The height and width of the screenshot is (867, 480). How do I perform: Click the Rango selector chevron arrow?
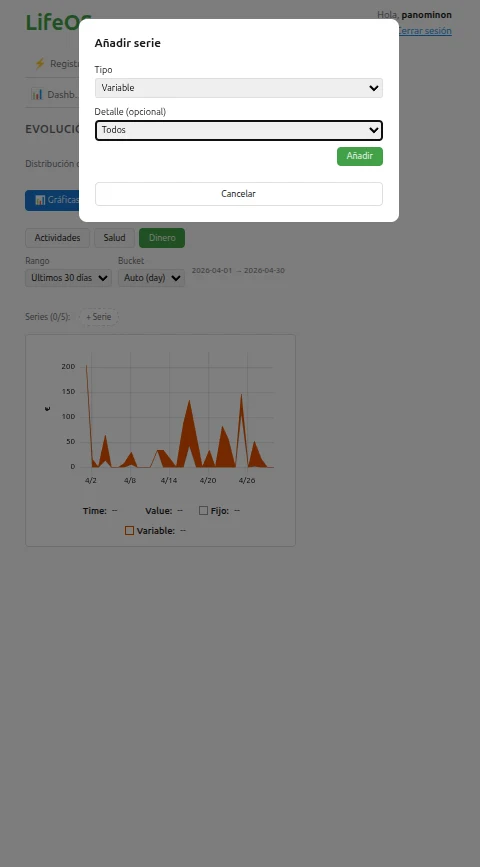tap(103, 278)
